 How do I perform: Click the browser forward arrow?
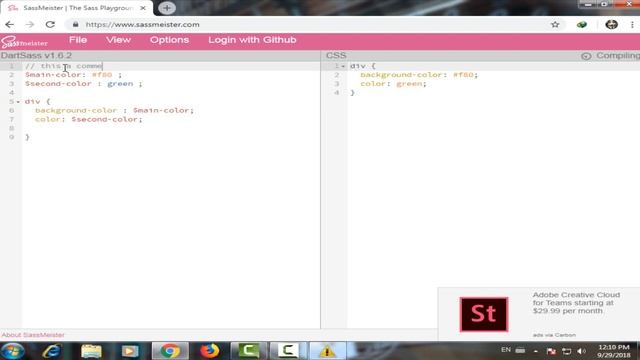[30, 24]
